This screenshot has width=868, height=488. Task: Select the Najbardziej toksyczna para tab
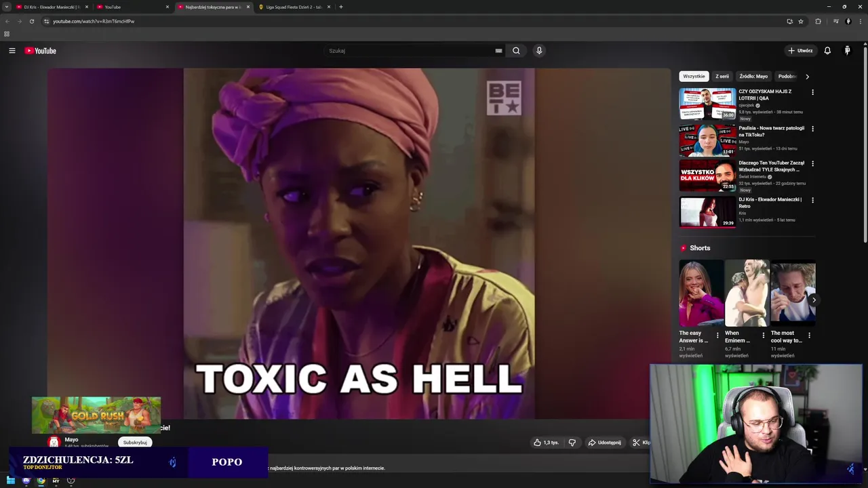click(x=214, y=7)
